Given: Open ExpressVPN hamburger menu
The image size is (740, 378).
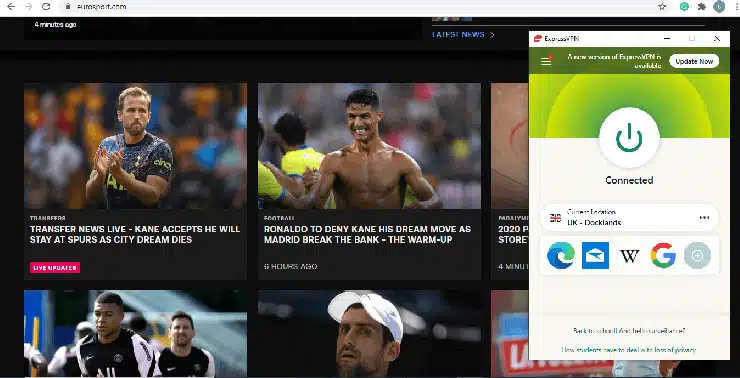Looking at the screenshot, I should point(546,61).
